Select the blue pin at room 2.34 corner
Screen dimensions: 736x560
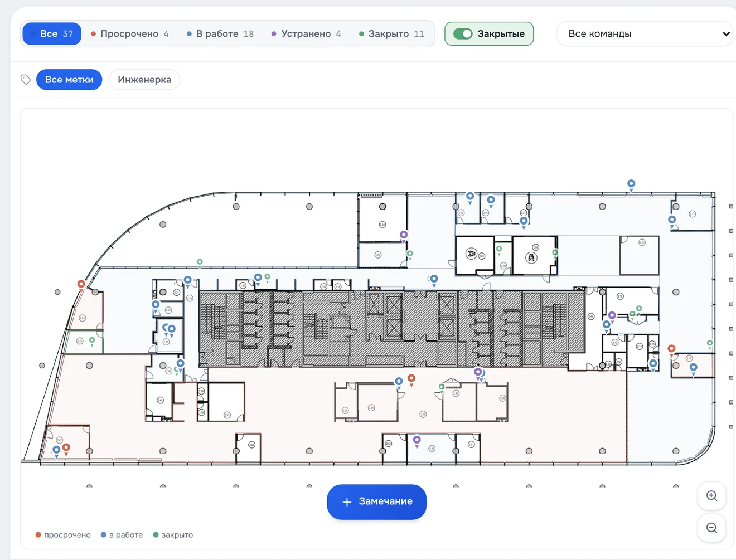point(399,383)
